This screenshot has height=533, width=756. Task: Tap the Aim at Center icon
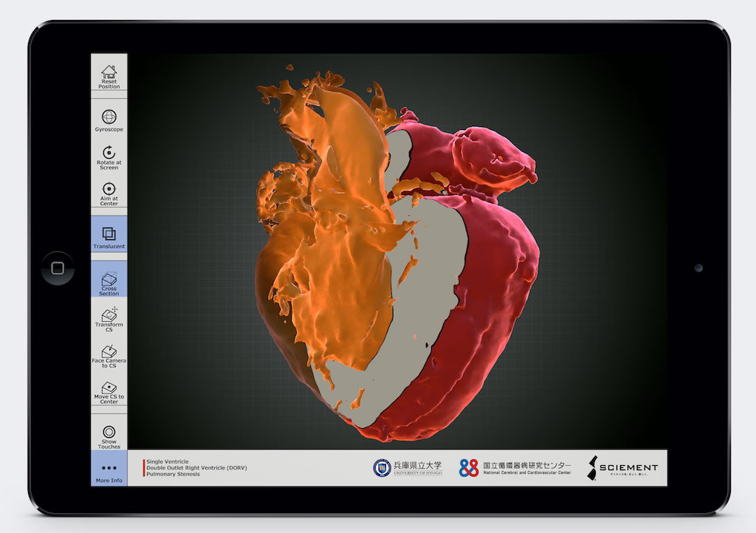point(109,190)
